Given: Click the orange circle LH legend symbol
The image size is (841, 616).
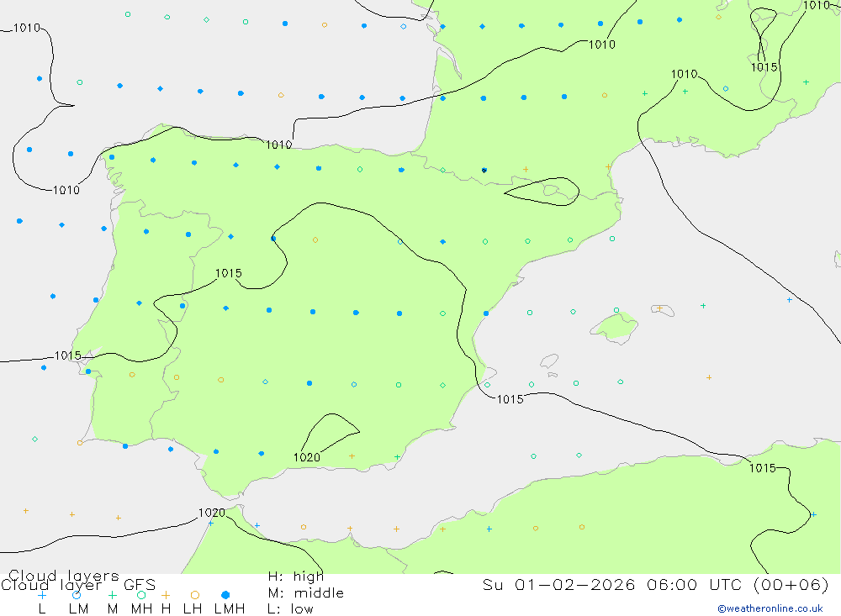Looking at the screenshot, I should [x=195, y=595].
